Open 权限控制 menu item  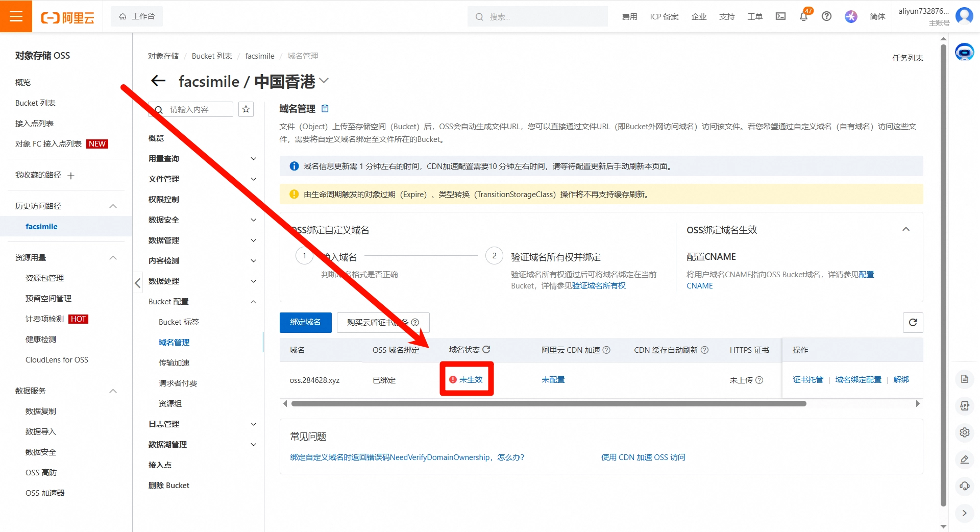point(164,200)
